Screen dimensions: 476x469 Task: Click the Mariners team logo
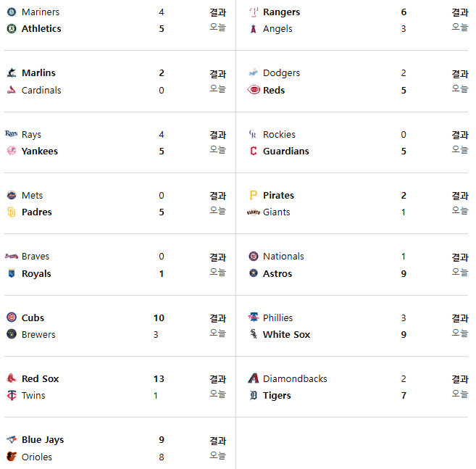pos(12,12)
